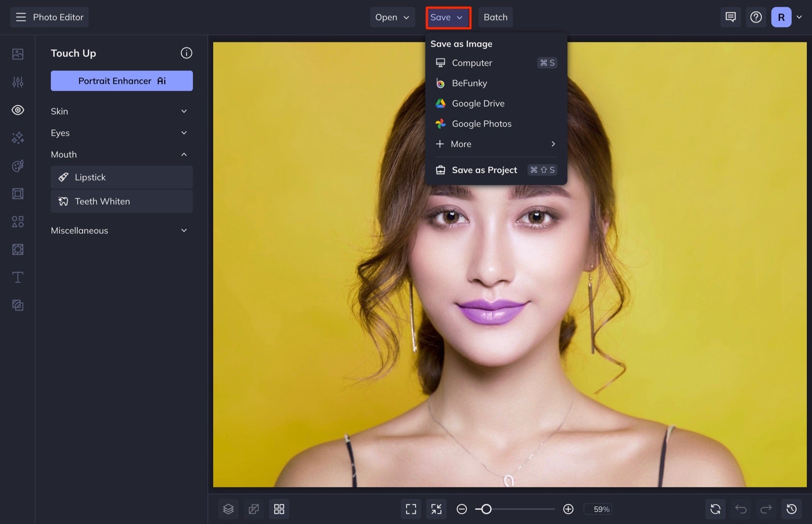Expand the Skin section
Image resolution: width=812 pixels, height=524 pixels.
pyautogui.click(x=121, y=111)
